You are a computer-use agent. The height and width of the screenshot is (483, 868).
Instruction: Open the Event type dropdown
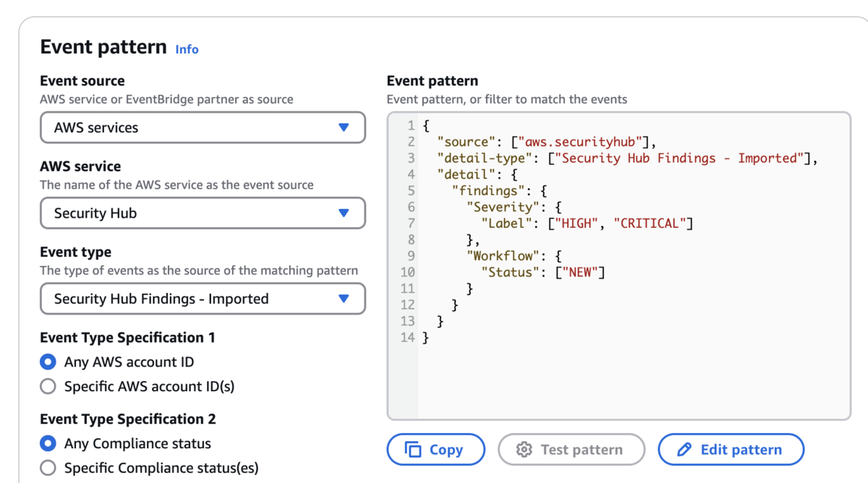coord(203,299)
